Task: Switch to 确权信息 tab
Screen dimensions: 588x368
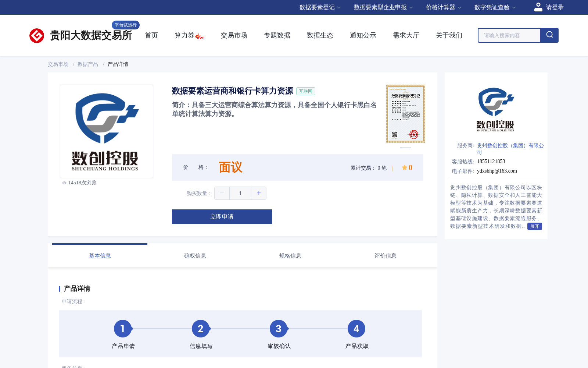Action: coord(195,255)
